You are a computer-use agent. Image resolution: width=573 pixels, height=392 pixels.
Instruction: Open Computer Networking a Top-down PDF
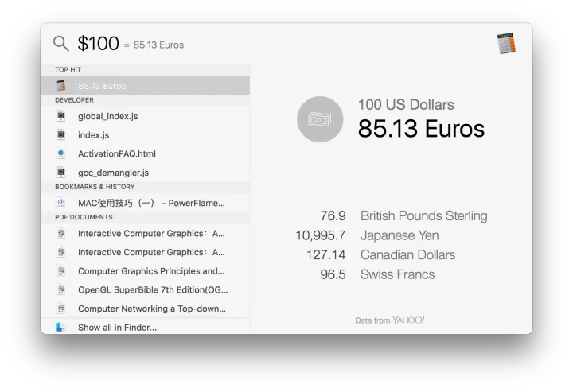click(x=151, y=309)
